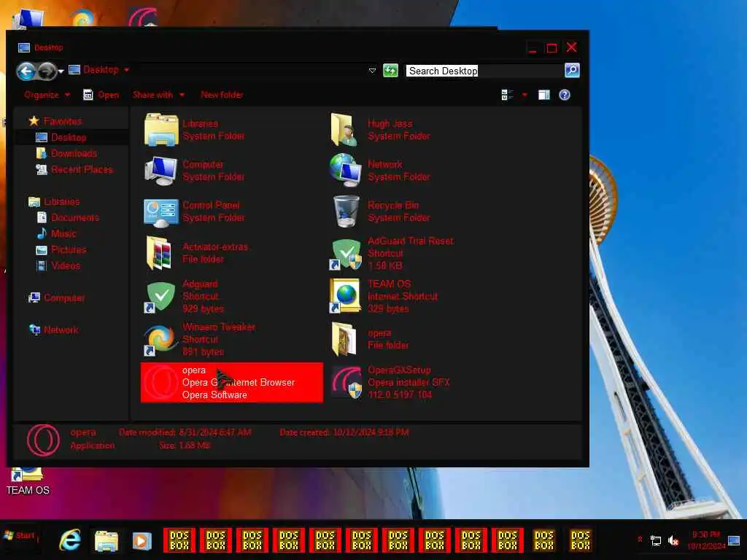Click the green Refresh button
The image size is (747, 560).
coord(391,71)
